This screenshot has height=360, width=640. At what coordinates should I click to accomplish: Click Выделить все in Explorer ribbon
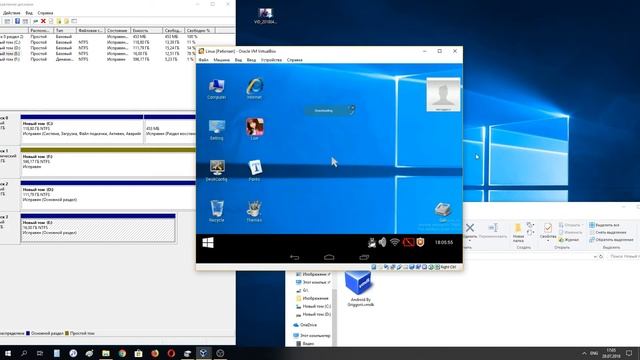pyautogui.click(x=604, y=225)
